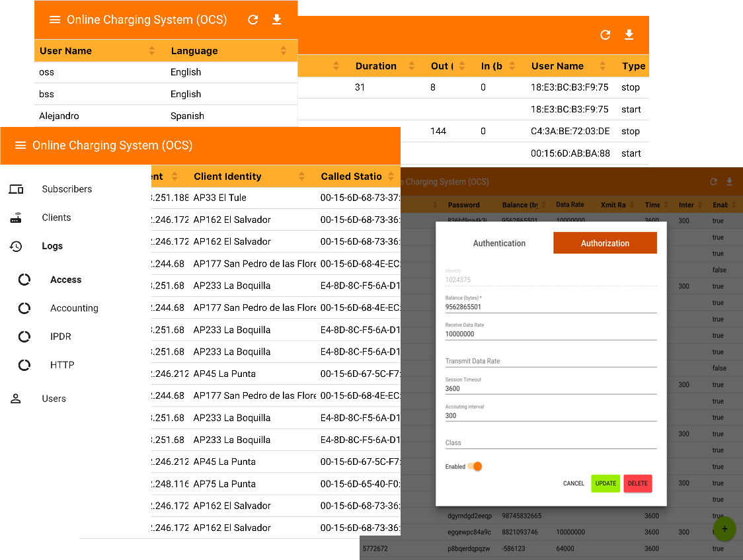Click the Accounting log circle icon
The image size is (743, 560).
point(24,308)
